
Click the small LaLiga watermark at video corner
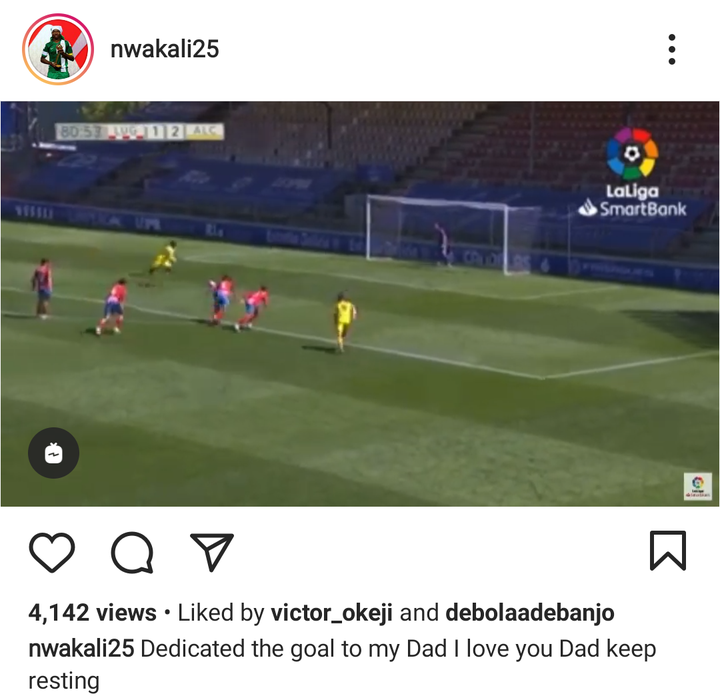698,486
